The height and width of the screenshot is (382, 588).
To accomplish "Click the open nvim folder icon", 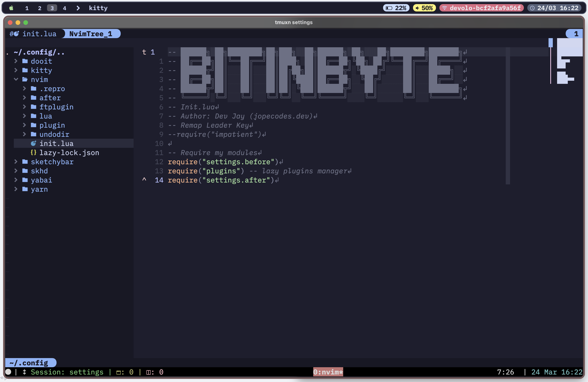I will (25, 79).
